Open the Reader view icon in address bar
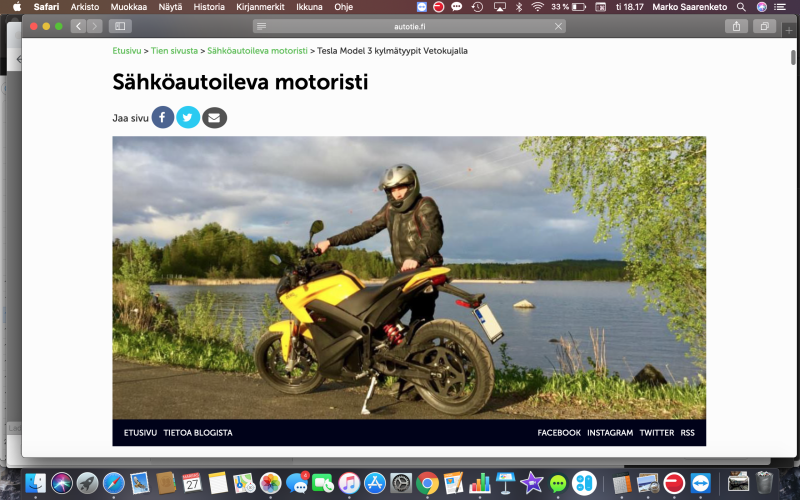 pos(261,26)
